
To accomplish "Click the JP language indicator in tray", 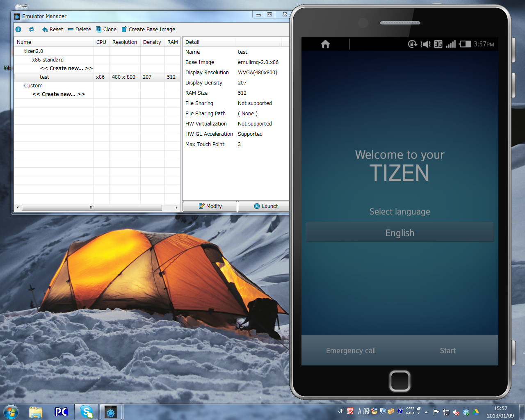I will 341,411.
